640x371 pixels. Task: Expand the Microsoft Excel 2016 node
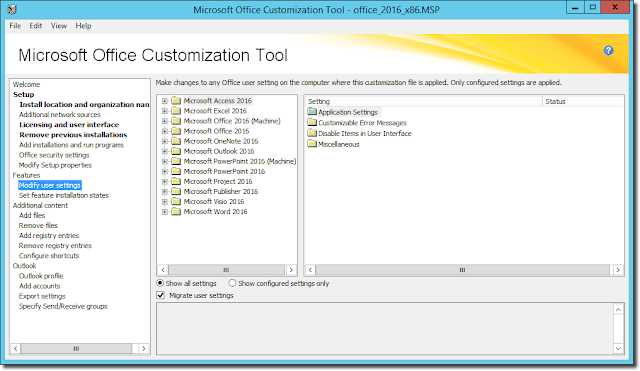click(165, 111)
